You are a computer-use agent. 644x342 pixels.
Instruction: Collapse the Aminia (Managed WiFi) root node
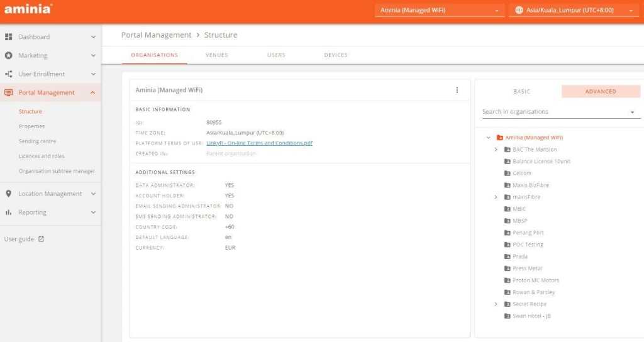488,138
